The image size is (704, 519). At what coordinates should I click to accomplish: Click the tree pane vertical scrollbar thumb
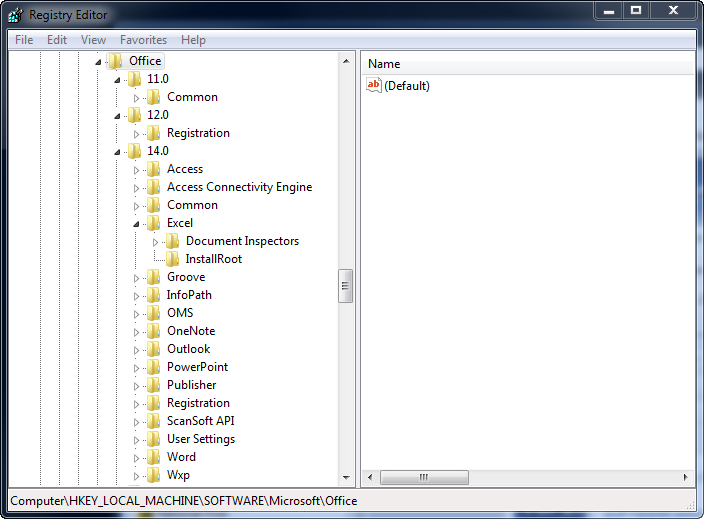click(x=345, y=286)
